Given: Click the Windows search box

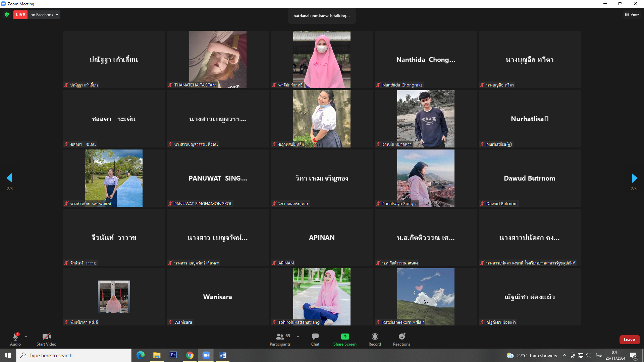Looking at the screenshot, I should tap(74, 355).
